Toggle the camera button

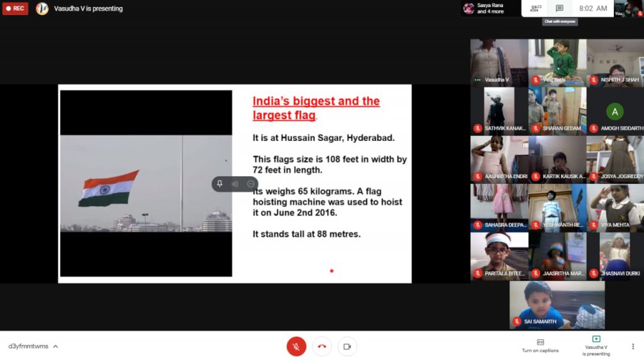pos(347,346)
